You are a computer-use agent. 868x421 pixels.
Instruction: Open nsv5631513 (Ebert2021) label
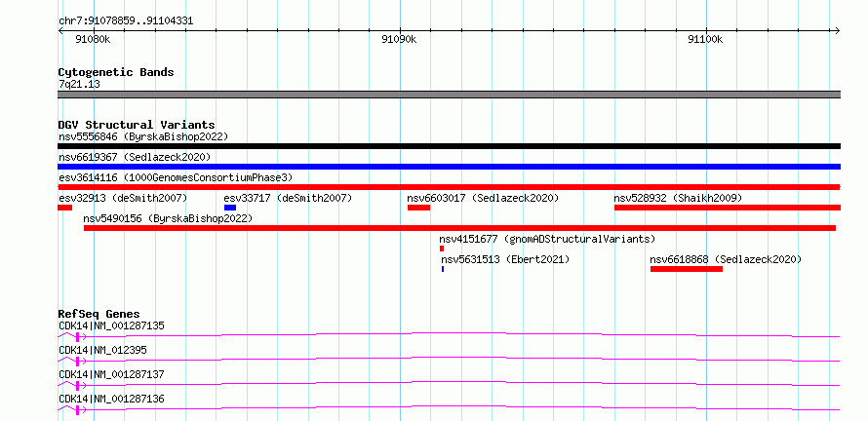click(505, 259)
